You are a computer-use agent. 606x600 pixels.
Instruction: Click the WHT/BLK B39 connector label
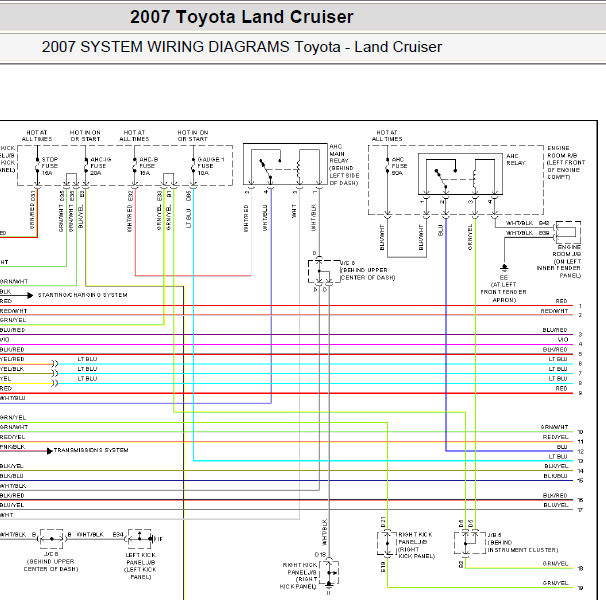click(x=528, y=233)
